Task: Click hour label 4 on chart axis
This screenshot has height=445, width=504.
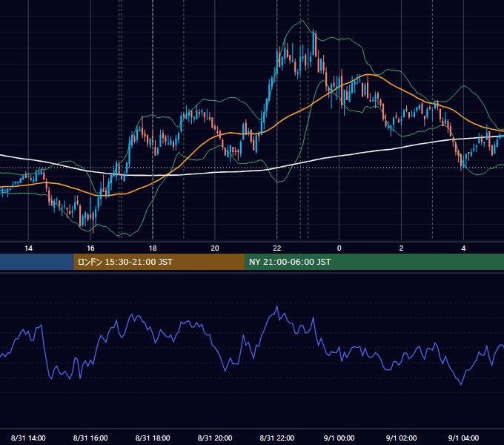Action: pyautogui.click(x=463, y=248)
